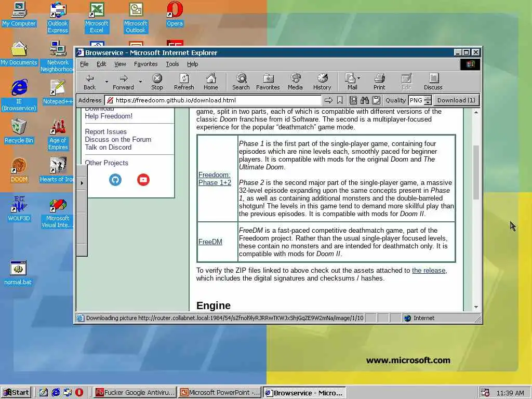Launch Opera from quick launch
The width and height of the screenshot is (532, 399).
(x=79, y=393)
